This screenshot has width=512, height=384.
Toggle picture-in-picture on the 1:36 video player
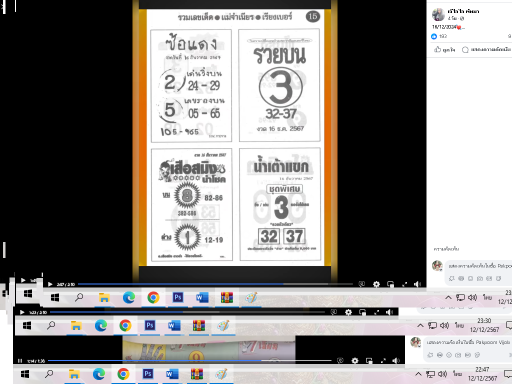(369, 361)
